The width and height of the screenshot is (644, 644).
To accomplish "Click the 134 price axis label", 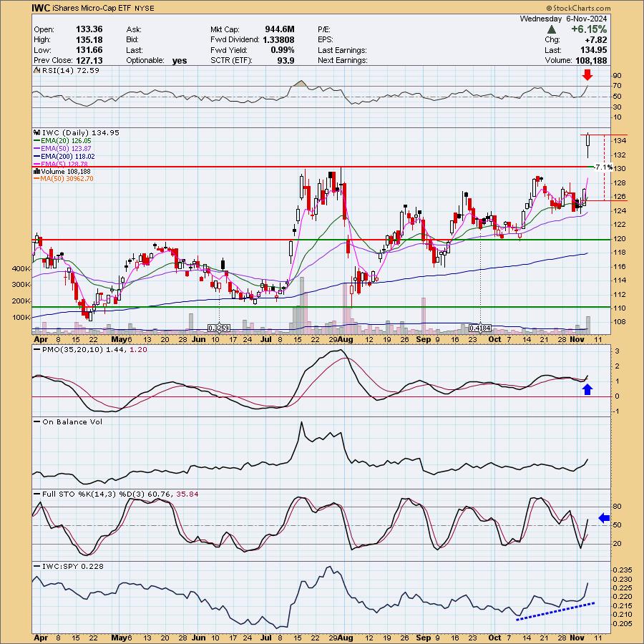I will pos(620,141).
